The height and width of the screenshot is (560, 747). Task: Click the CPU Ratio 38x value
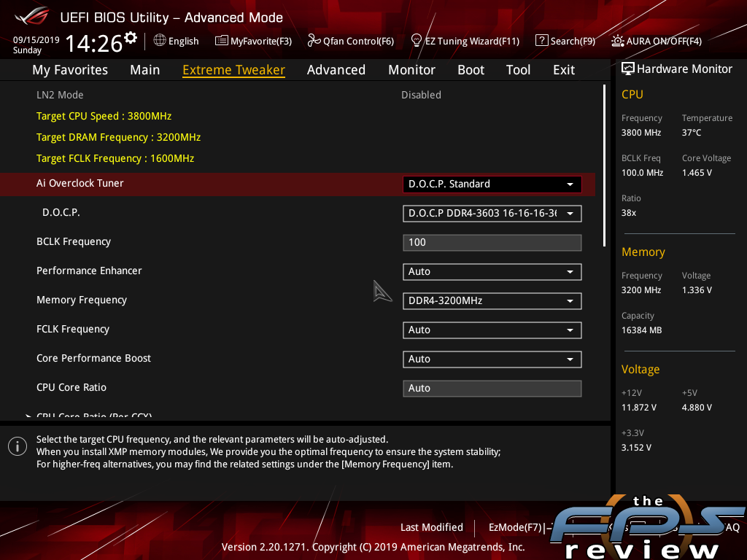point(628,212)
